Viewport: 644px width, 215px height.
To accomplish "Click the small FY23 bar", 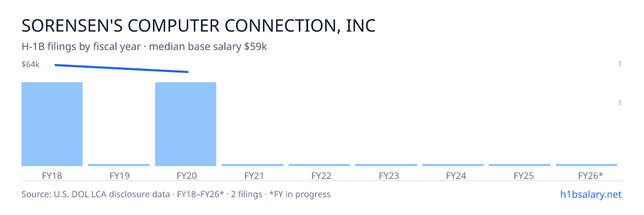I will 386,165.
